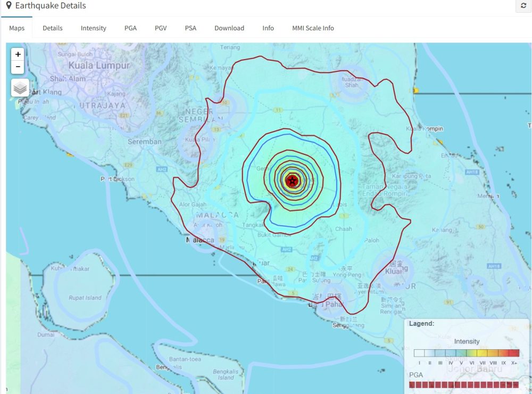Image resolution: width=532 pixels, height=394 pixels.
Task: Click the Malacca city label
Action: pyautogui.click(x=200, y=240)
